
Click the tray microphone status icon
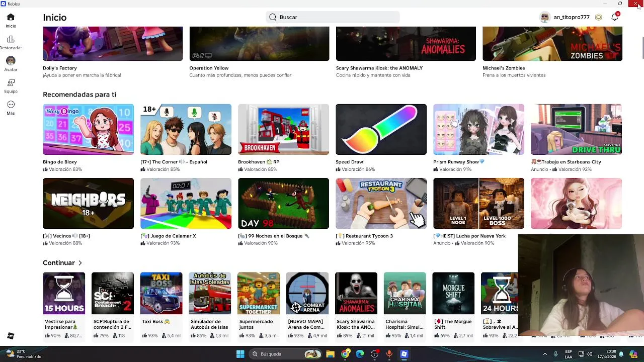(555, 354)
